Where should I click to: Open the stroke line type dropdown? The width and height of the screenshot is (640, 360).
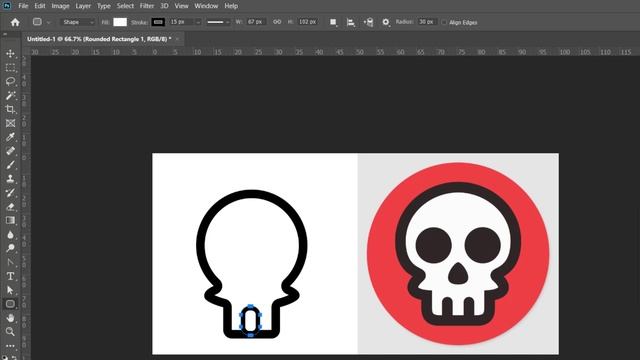tap(218, 22)
